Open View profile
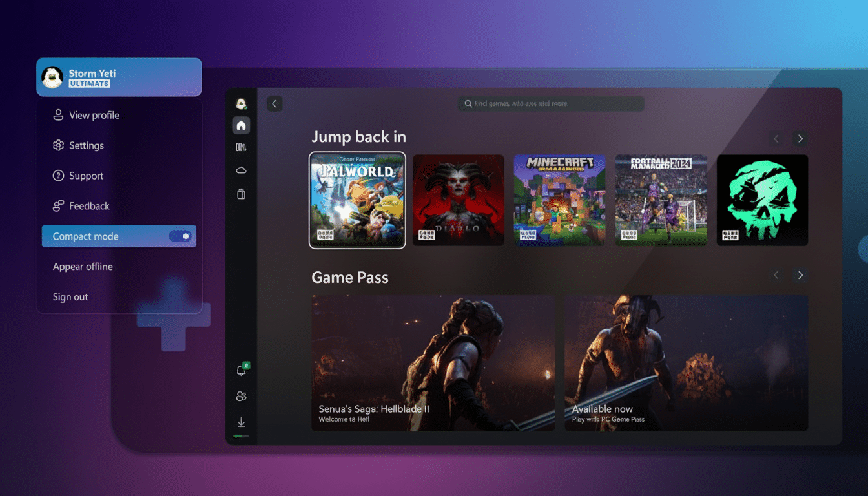This screenshot has height=496, width=868. tap(94, 115)
